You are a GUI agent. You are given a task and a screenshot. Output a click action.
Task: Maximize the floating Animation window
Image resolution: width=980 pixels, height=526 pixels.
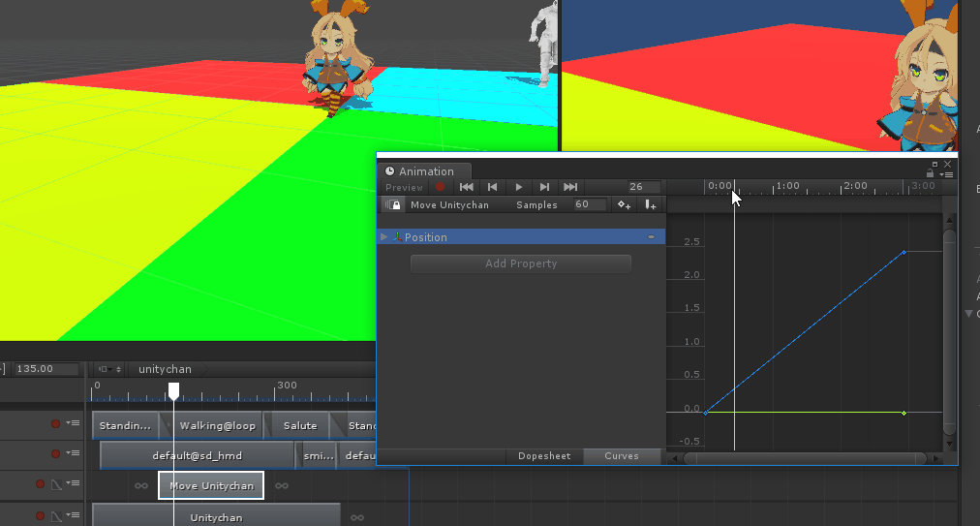935,165
